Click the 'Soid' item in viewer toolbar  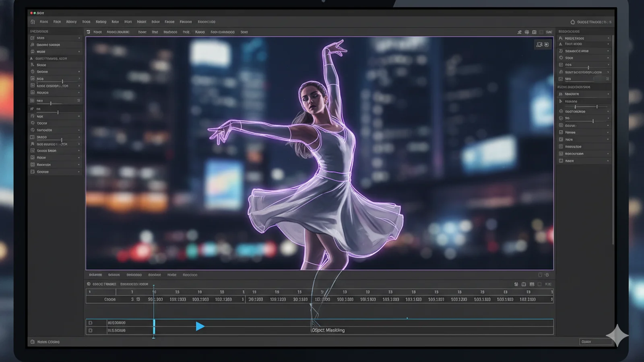(x=244, y=32)
